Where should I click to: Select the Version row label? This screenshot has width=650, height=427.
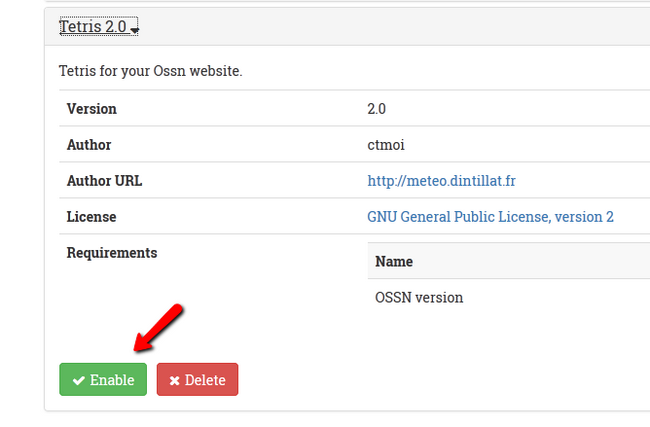(x=91, y=109)
